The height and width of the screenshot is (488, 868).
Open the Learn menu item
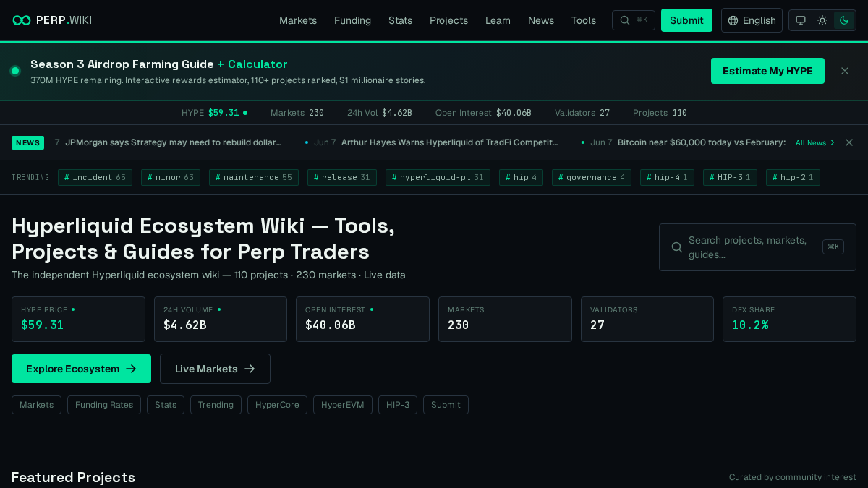click(x=498, y=20)
